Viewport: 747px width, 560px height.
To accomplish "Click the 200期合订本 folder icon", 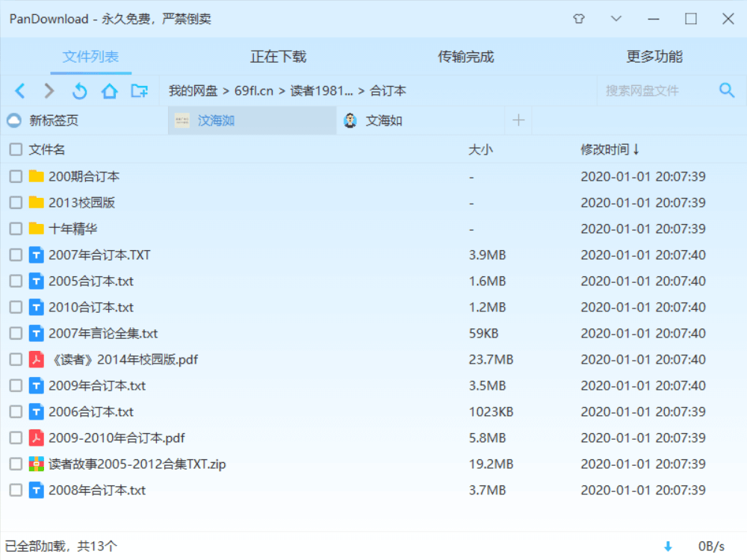I will point(36,176).
